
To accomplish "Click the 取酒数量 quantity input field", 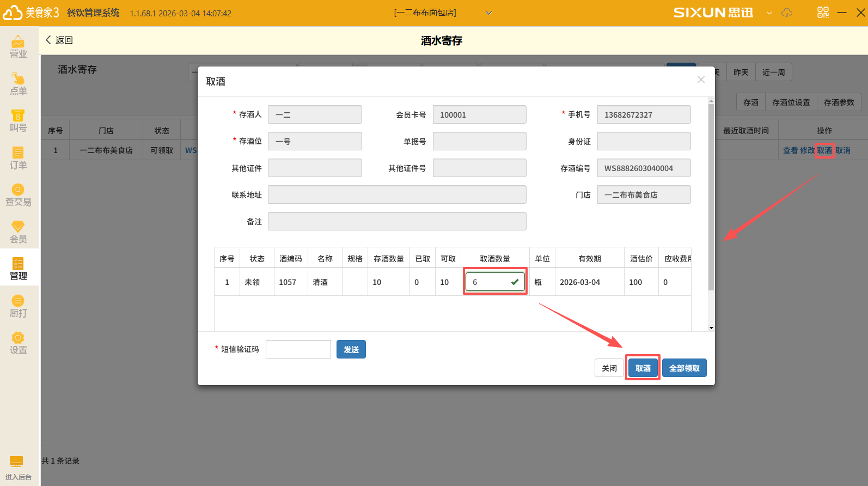I will point(489,282).
